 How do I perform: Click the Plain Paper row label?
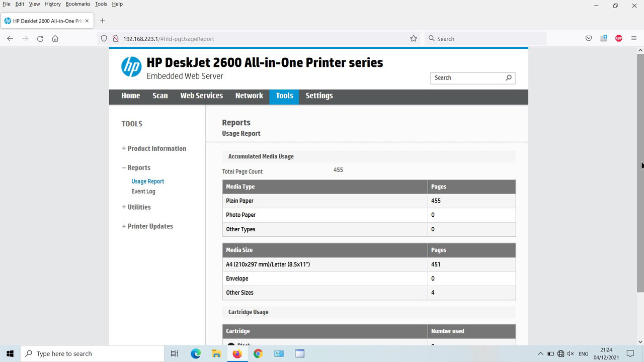240,201
